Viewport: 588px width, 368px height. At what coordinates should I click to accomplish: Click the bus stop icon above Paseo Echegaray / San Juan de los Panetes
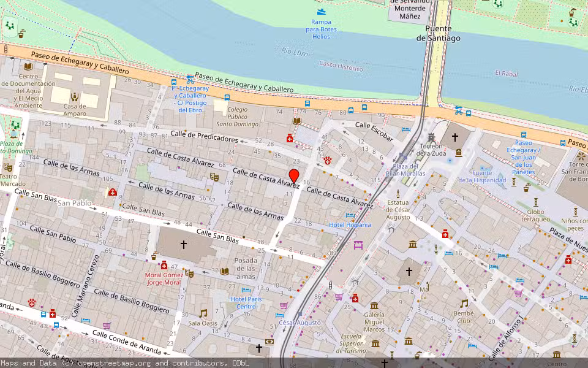click(x=524, y=135)
